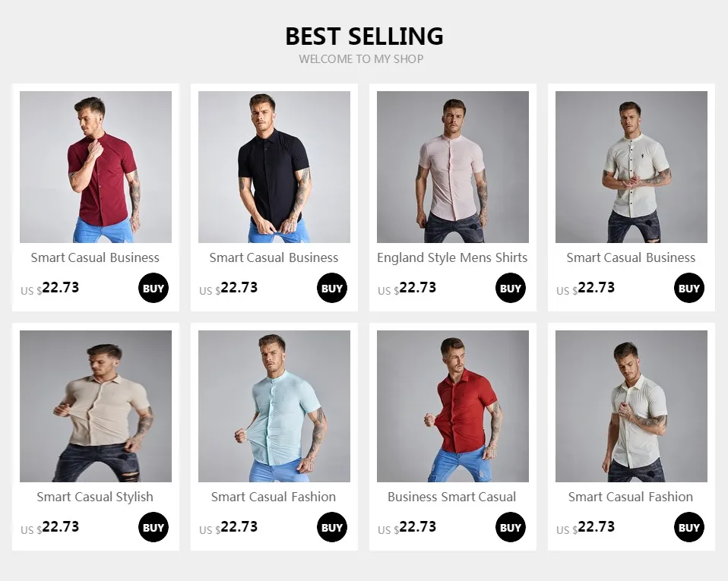Open white shirt with dark buttons photo
The image size is (728, 581).
(631, 167)
